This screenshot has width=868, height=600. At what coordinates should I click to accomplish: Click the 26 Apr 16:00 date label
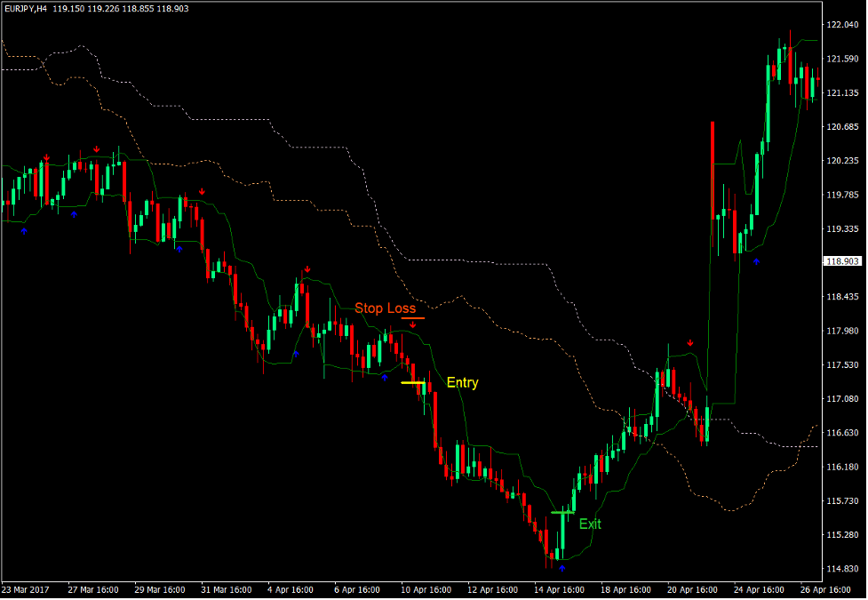point(824,589)
